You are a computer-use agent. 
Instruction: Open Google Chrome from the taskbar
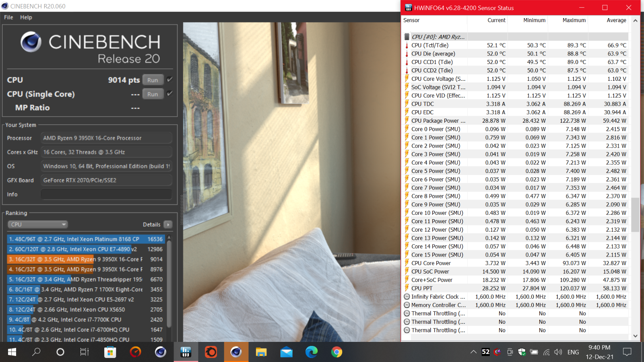point(336,352)
